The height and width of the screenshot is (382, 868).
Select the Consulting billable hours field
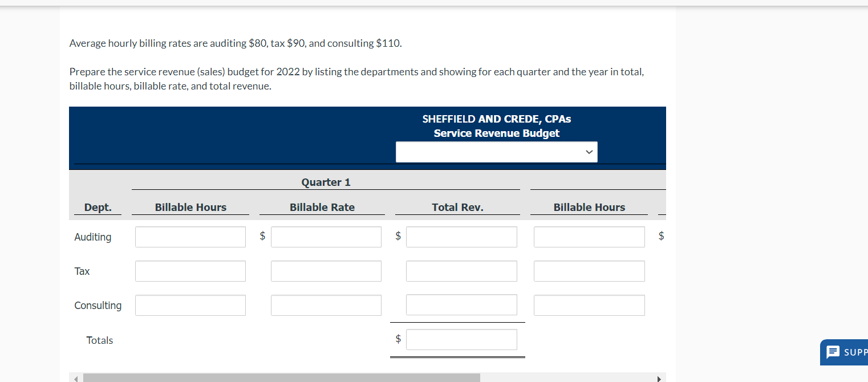coord(190,305)
